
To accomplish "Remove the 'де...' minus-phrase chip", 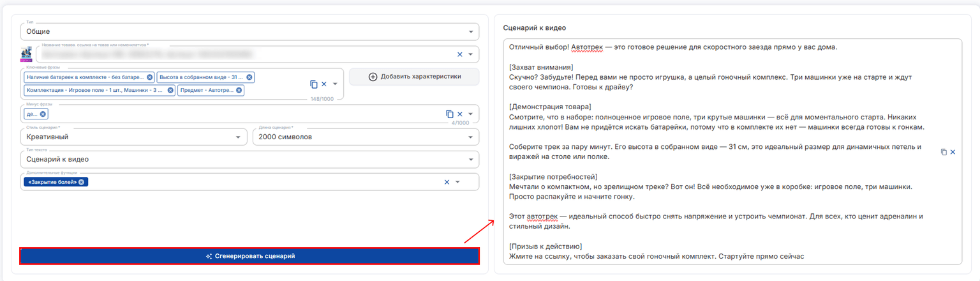I will (43, 114).
